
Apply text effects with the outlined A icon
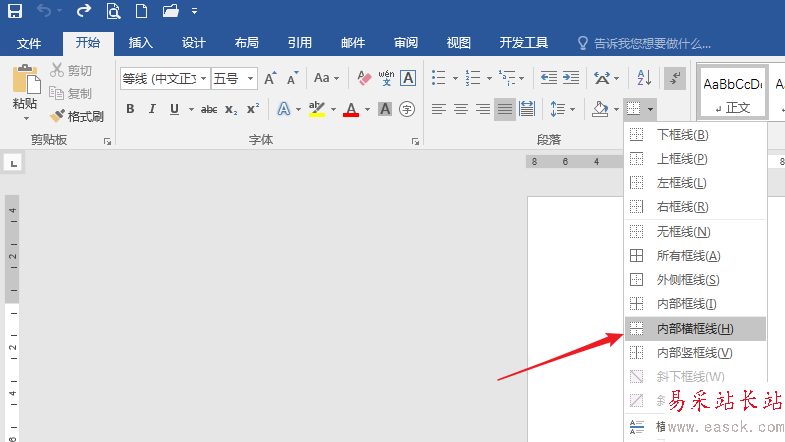coord(284,109)
